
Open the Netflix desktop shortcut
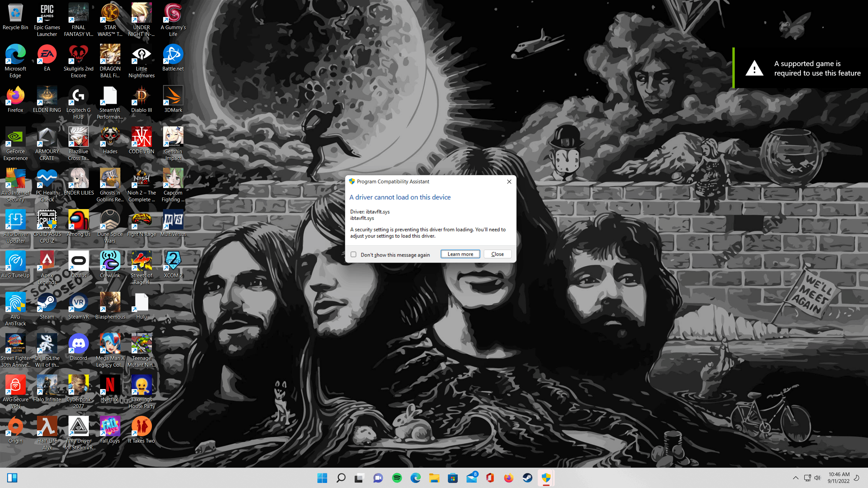click(x=110, y=385)
